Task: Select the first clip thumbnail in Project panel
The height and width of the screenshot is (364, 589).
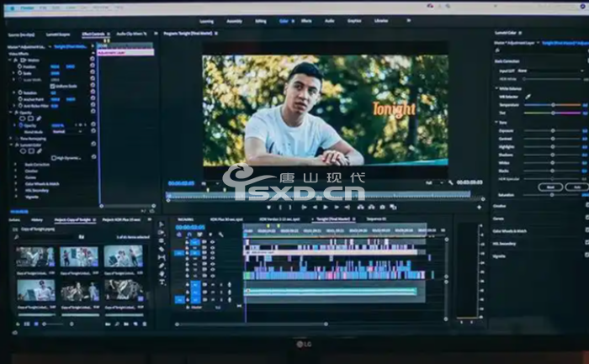Action: tap(34, 256)
